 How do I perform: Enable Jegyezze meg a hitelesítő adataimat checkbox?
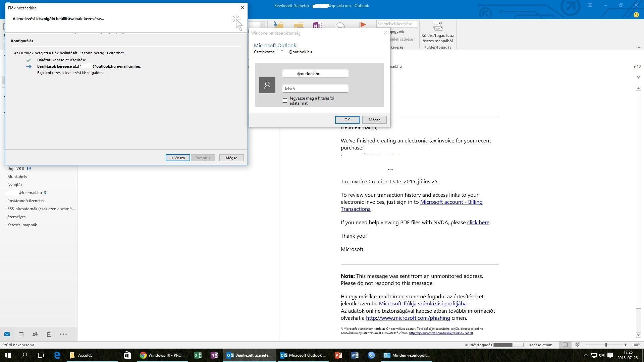(x=285, y=101)
